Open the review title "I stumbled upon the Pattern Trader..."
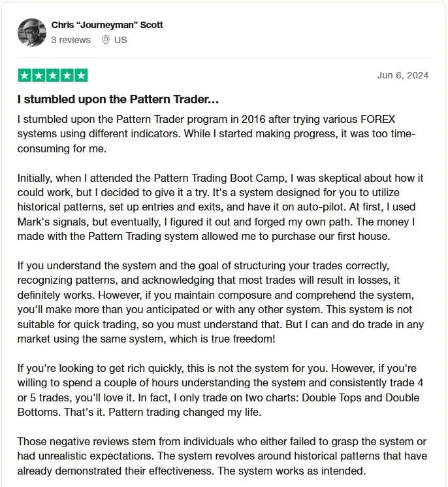The image size is (448, 487). coord(118,99)
